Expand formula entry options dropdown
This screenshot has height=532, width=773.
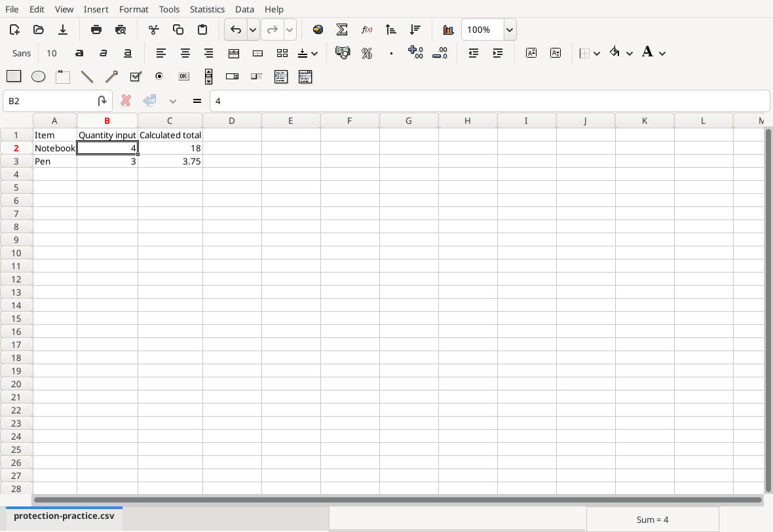[x=172, y=101]
